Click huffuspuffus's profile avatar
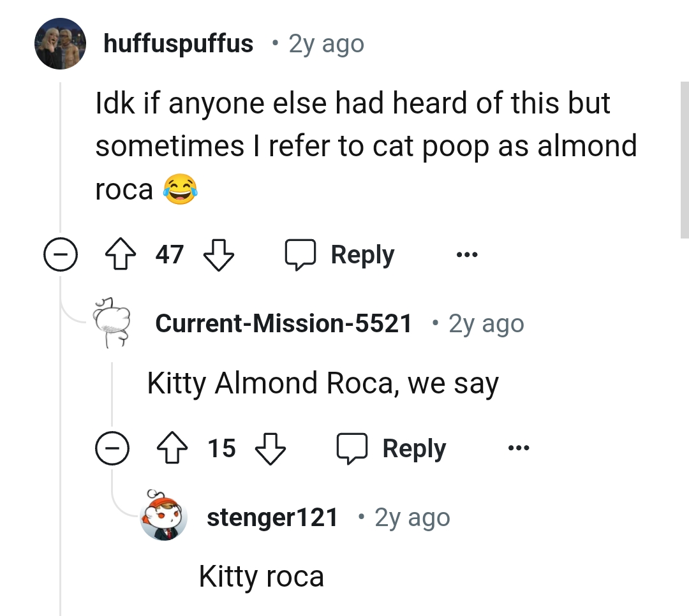This screenshot has height=616, width=689. click(x=61, y=42)
